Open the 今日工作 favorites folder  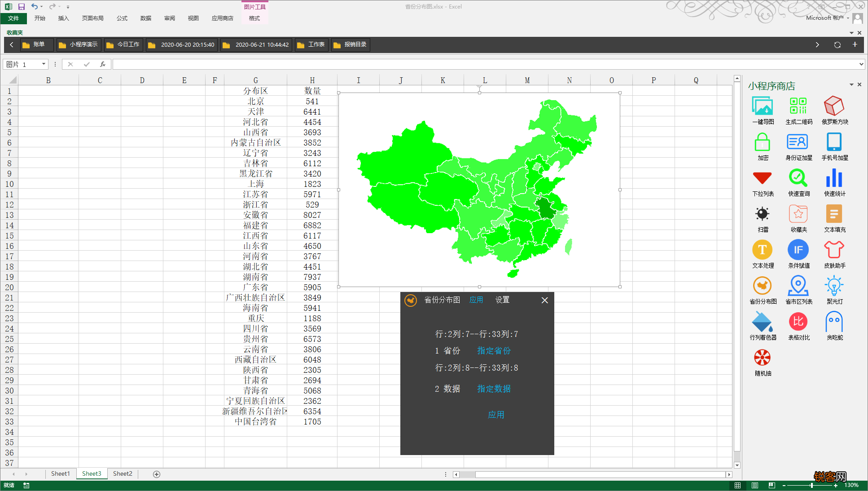coord(124,44)
